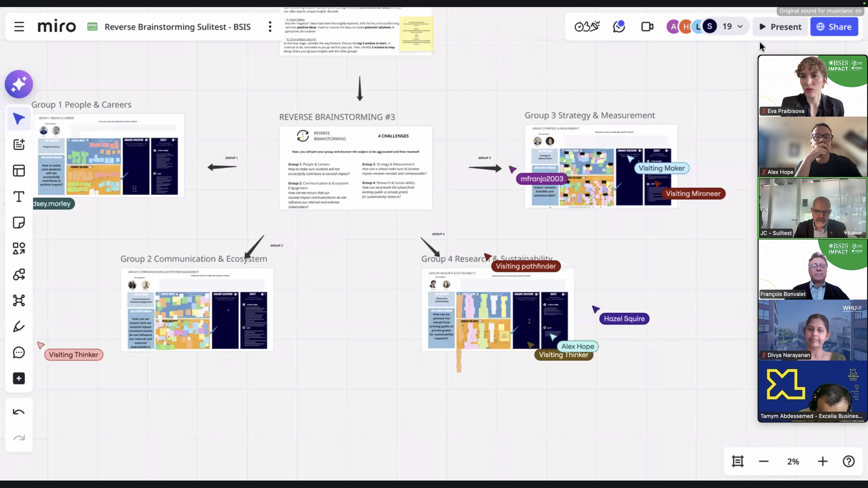Open the Miro main hamburger menu
This screenshot has height=488, width=868.
[19, 27]
